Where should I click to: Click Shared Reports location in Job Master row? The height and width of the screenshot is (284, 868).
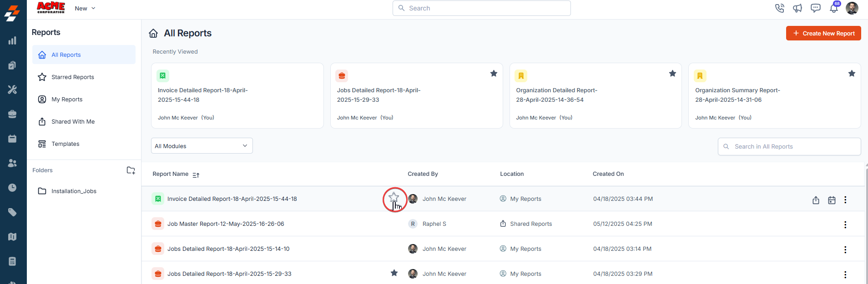pos(531,224)
